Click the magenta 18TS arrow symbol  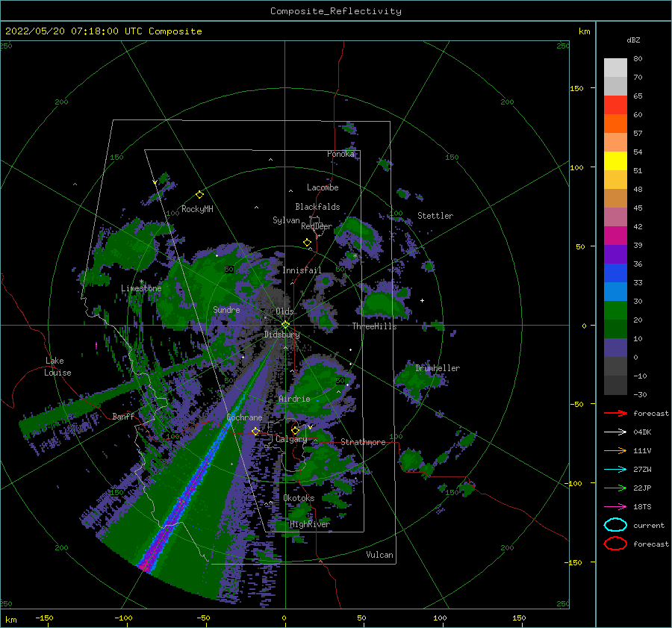(x=615, y=507)
